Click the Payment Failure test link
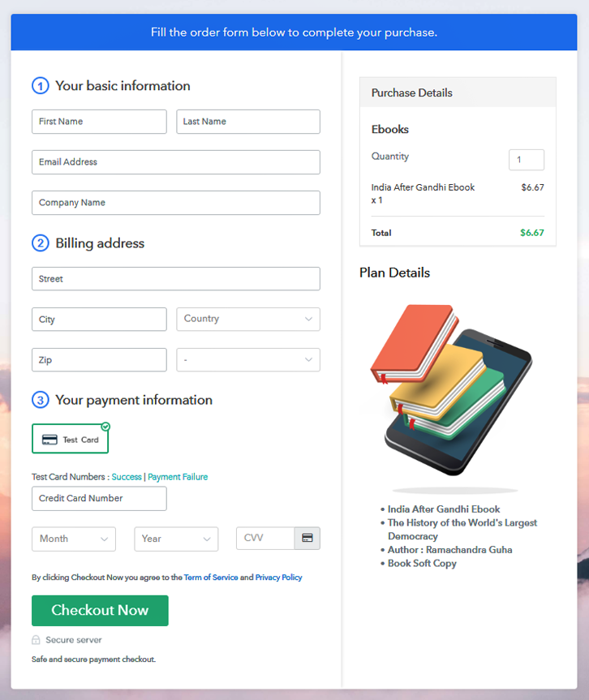The width and height of the screenshot is (589, 700). 178,477
